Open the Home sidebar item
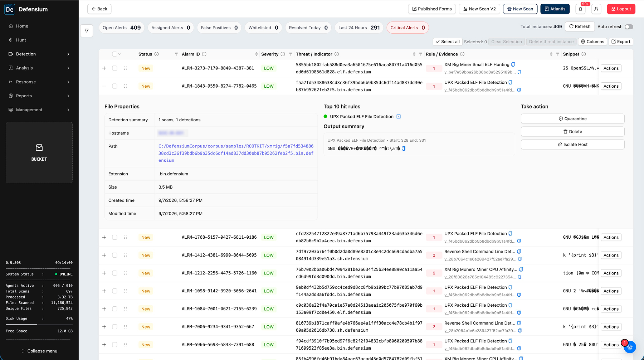 (x=39, y=26)
